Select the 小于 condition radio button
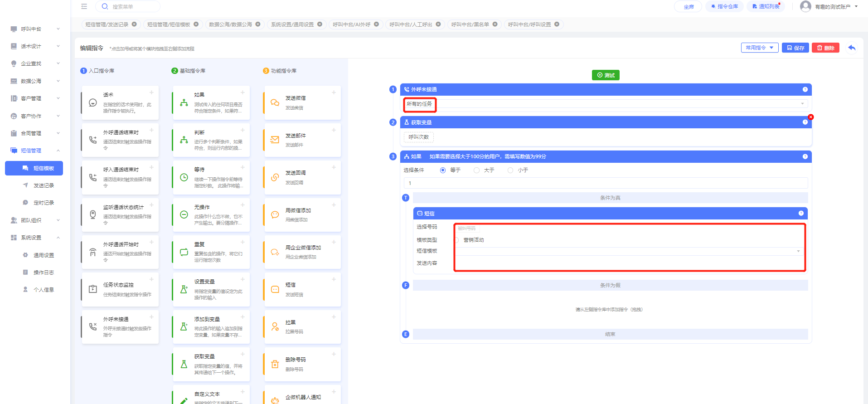 [x=510, y=170]
